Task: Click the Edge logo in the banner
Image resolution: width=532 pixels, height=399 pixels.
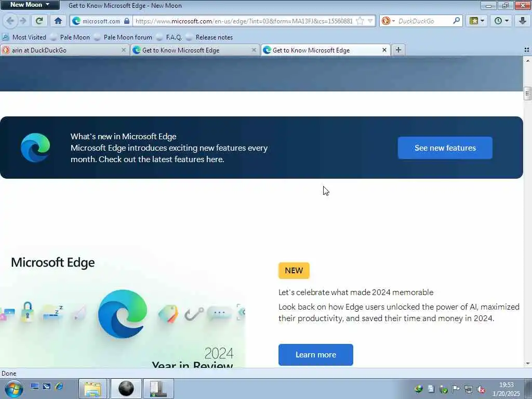Action: click(x=35, y=148)
